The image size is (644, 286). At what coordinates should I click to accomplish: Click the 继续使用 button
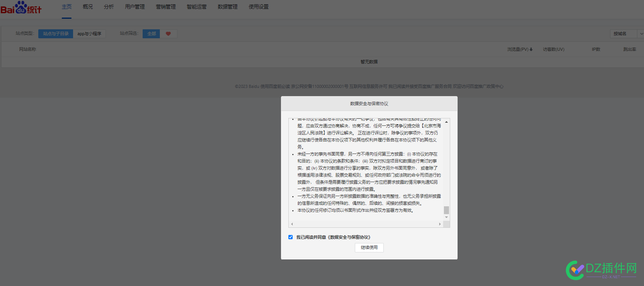click(369, 247)
